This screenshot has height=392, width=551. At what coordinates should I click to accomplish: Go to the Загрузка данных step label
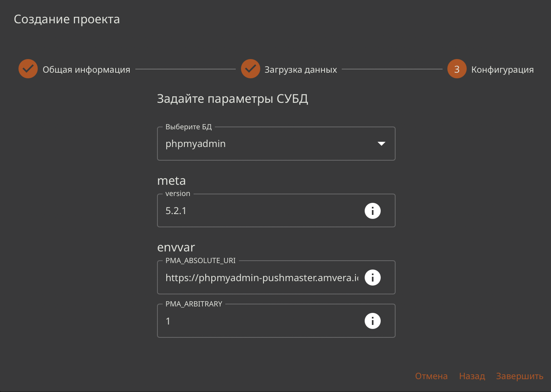tap(301, 70)
